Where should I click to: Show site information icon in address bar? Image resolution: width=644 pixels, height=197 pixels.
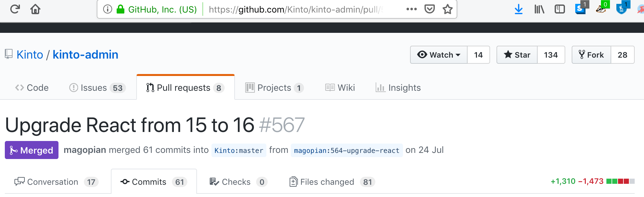tap(108, 9)
